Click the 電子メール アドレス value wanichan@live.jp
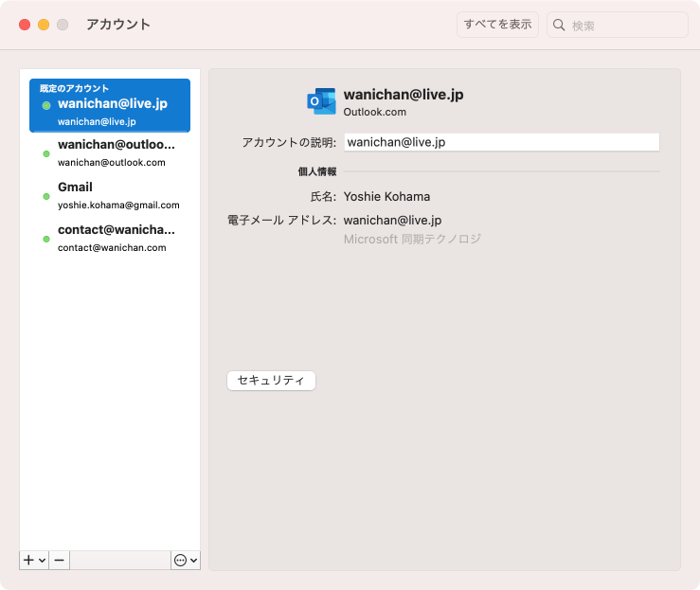The height and width of the screenshot is (590, 700). coord(392,220)
